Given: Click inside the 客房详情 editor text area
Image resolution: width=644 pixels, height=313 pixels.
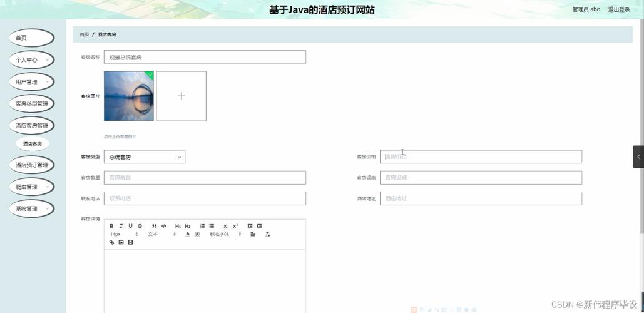Looking at the screenshot, I should point(205,281).
